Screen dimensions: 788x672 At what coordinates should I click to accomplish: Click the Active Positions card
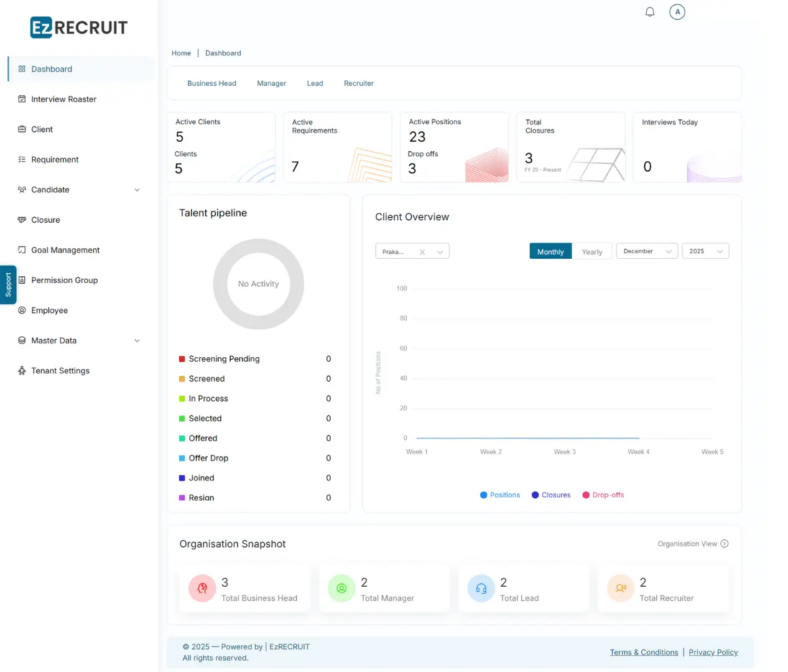(454, 147)
